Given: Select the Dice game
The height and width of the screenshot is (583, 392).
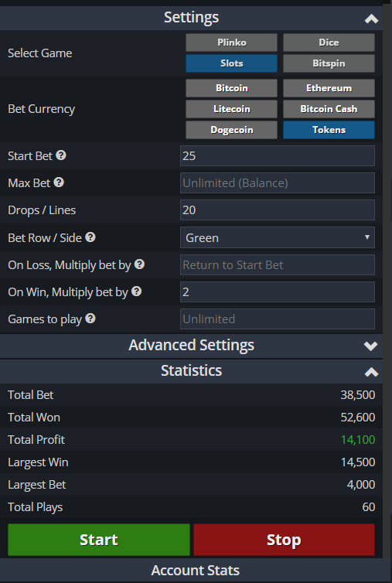Looking at the screenshot, I should (329, 43).
